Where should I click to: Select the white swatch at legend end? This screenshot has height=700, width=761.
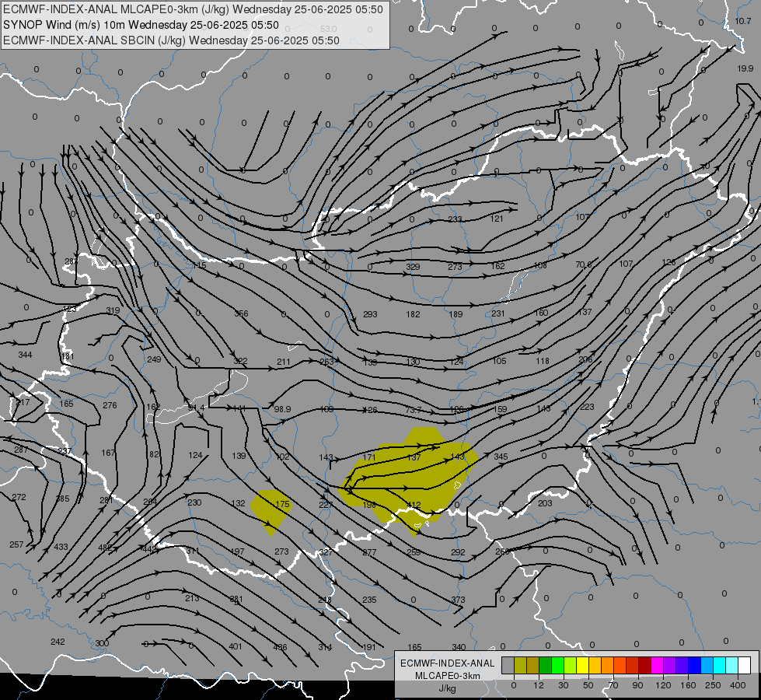(744, 665)
